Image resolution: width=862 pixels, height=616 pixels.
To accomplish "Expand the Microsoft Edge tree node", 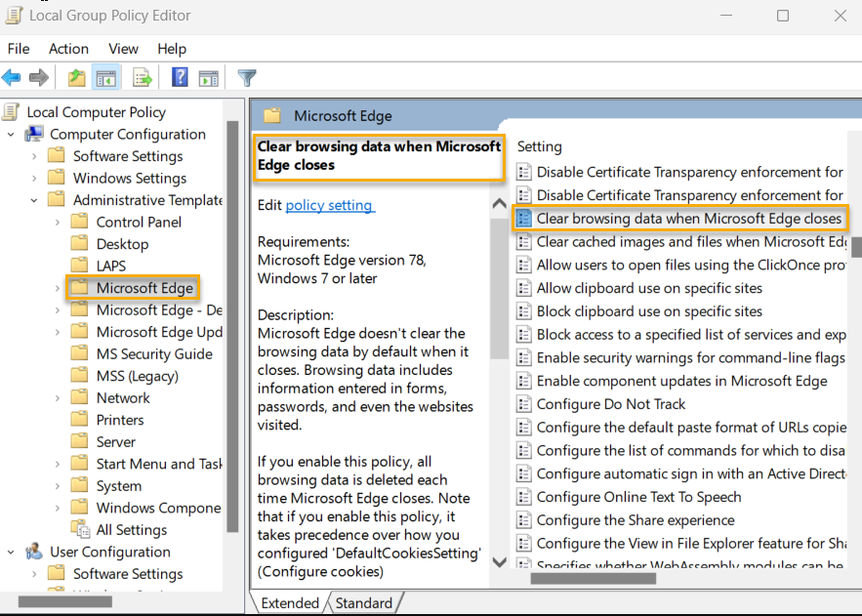I will tap(58, 288).
